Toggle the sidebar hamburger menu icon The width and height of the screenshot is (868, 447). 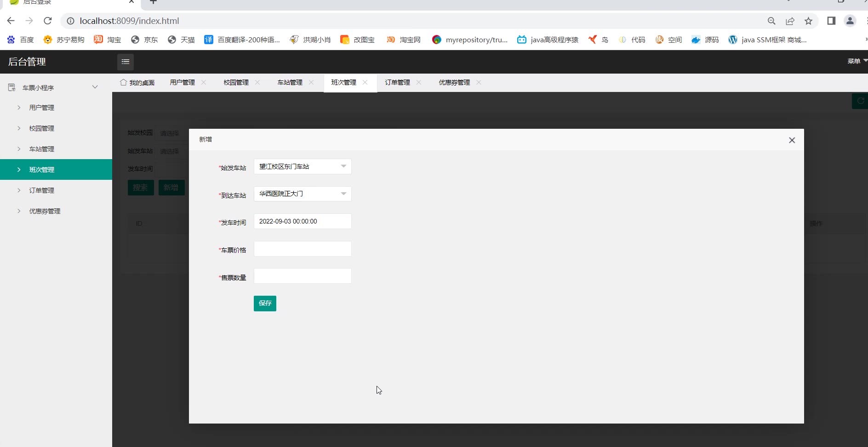pos(126,62)
